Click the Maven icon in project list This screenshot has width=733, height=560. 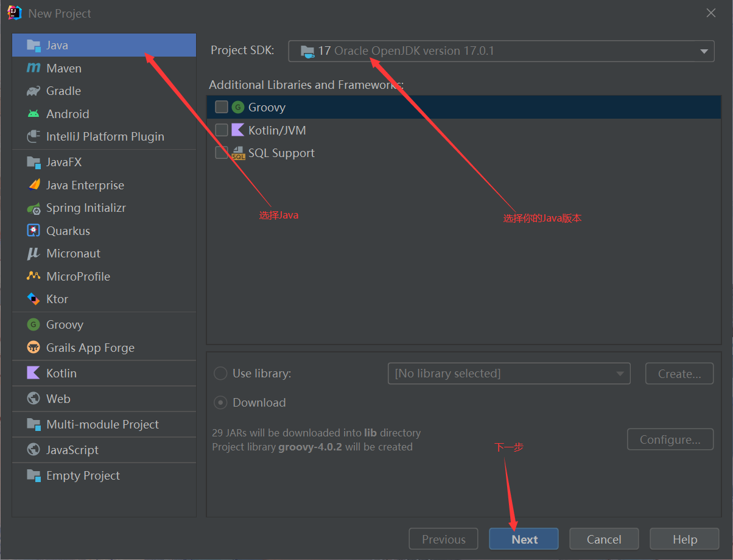[33, 68]
